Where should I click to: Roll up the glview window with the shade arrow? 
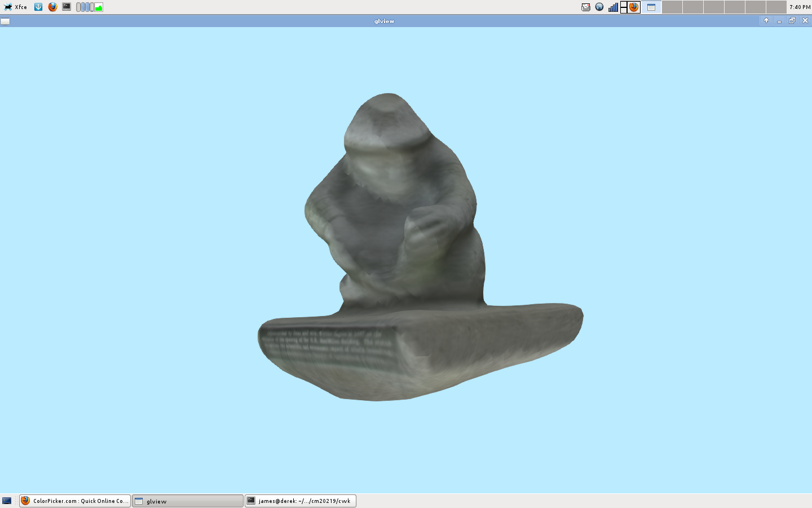pyautogui.click(x=766, y=21)
